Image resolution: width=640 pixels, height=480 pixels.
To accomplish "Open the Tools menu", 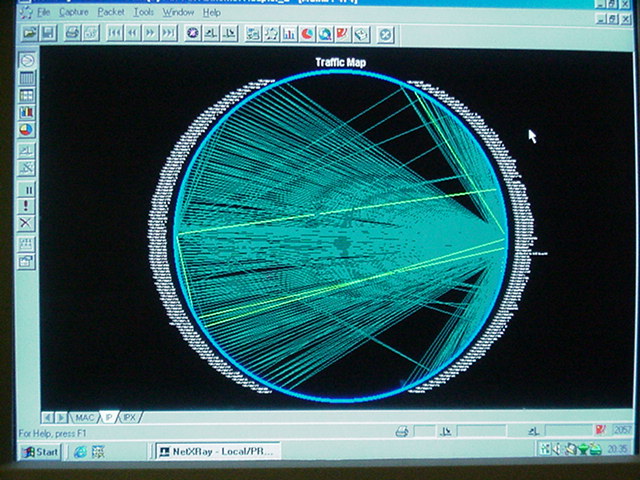I will (144, 13).
